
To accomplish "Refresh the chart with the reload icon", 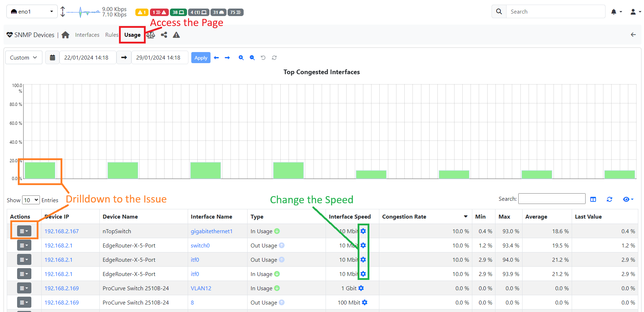I will (x=274, y=58).
